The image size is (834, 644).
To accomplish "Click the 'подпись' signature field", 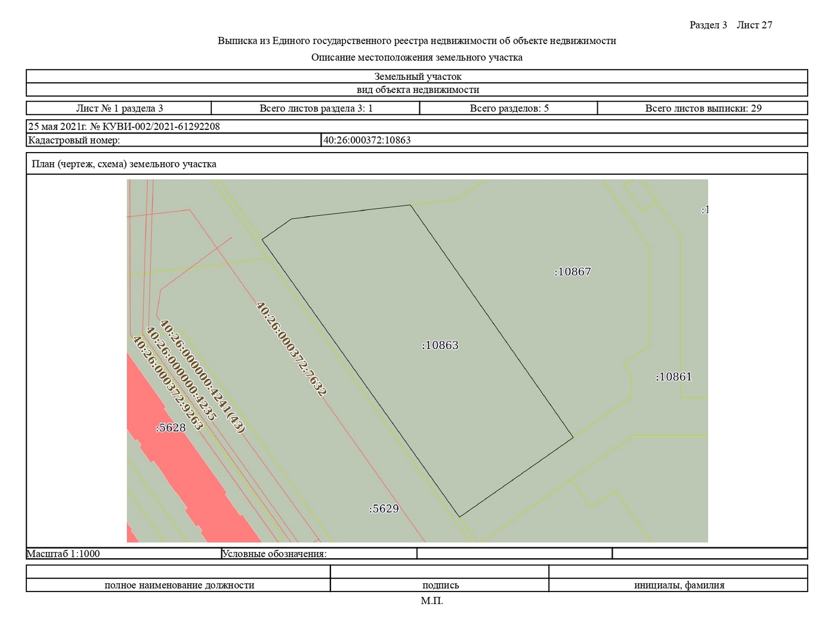I will [440, 585].
